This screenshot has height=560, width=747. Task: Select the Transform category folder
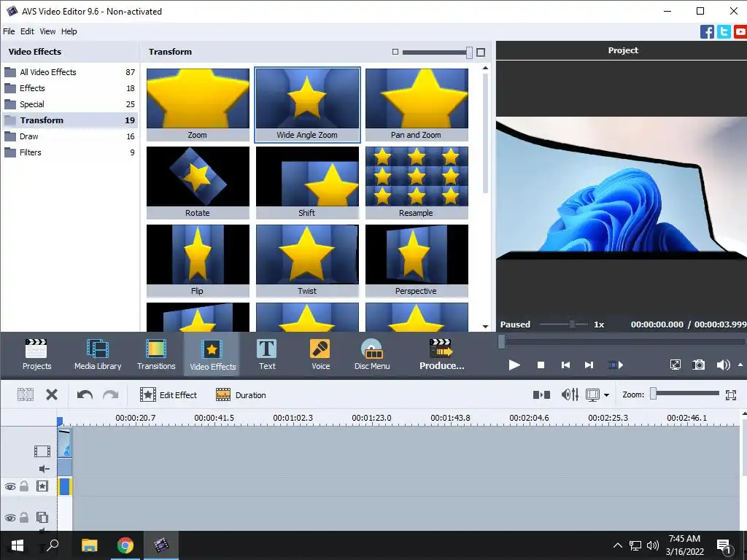coord(69,120)
